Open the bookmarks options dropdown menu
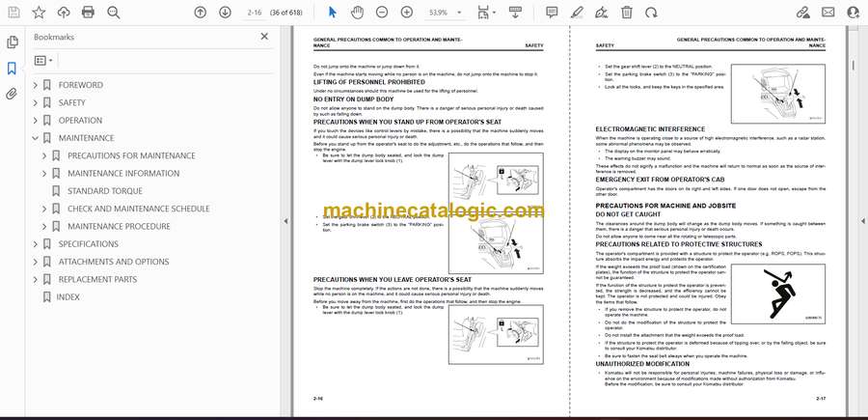Screen dimensions: 868x420 coord(43,61)
